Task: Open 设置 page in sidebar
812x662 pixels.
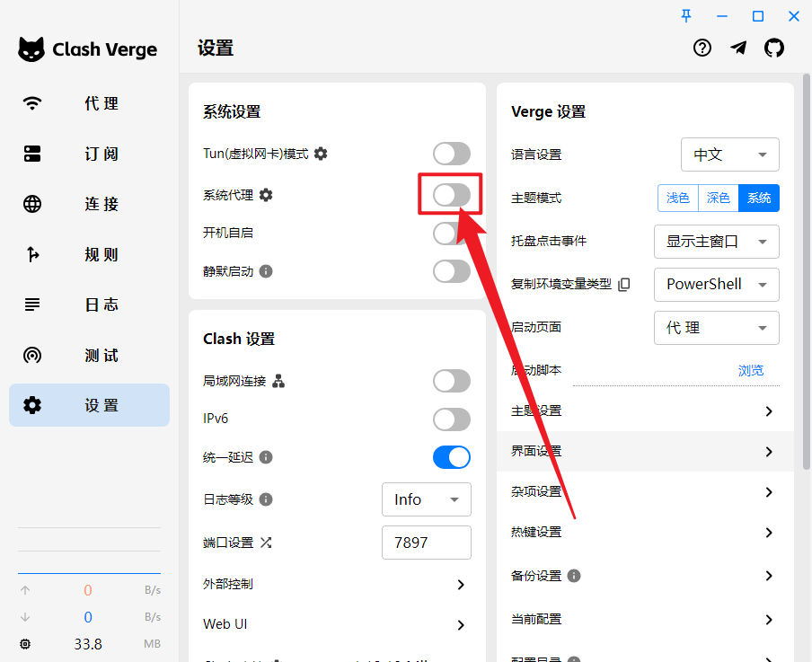Action: 89,405
